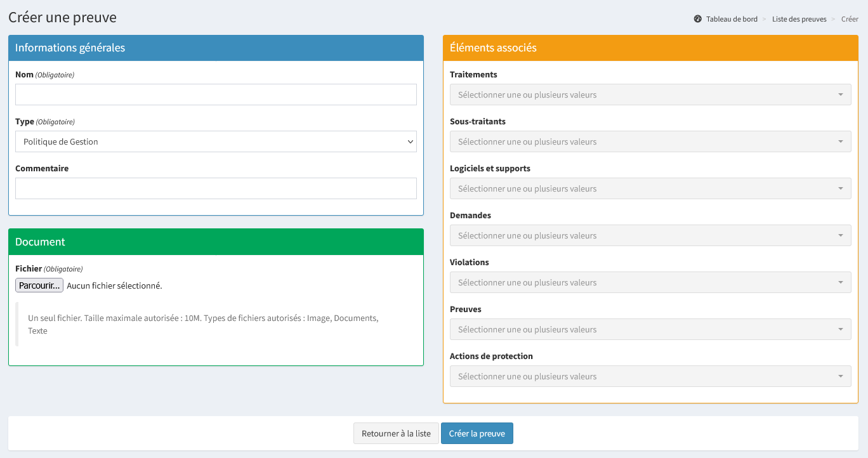The width and height of the screenshot is (868, 458).
Task: Click the Retourner à la liste button
Action: click(396, 434)
